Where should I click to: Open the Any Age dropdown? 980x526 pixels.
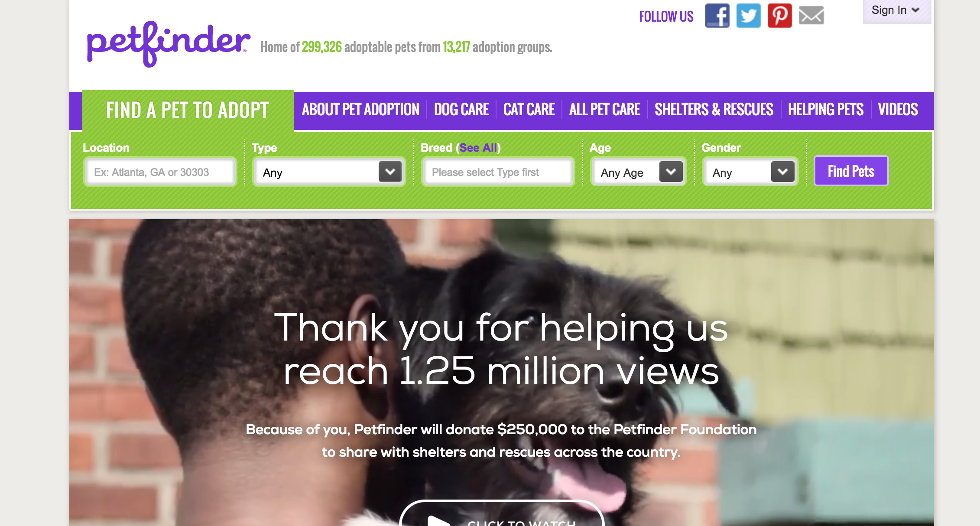(x=639, y=172)
